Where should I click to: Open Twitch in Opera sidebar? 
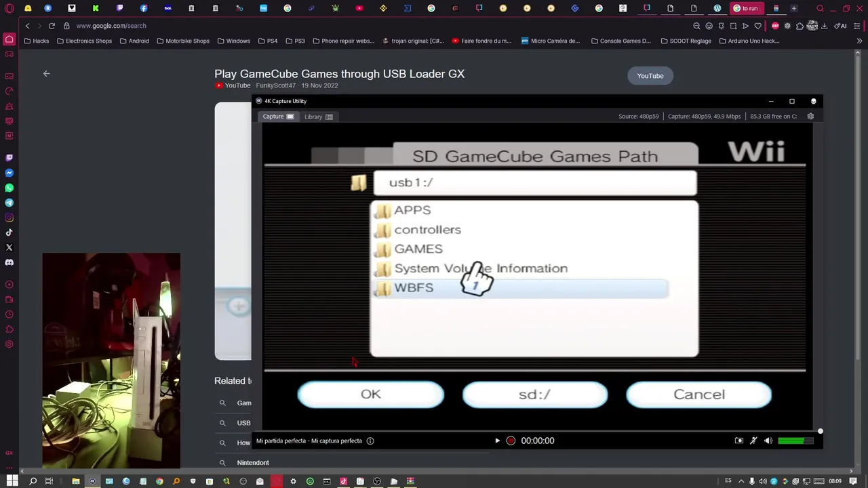(9, 157)
